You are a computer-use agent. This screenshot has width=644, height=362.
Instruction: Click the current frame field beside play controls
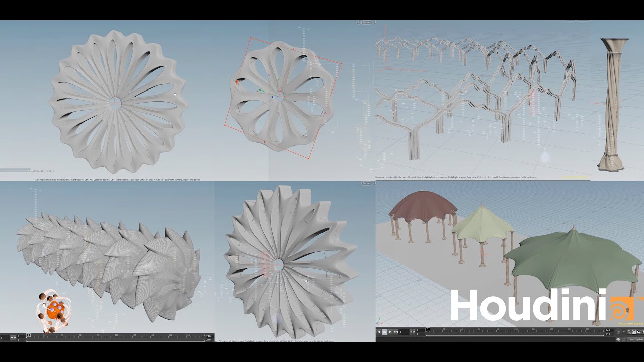click(404, 332)
